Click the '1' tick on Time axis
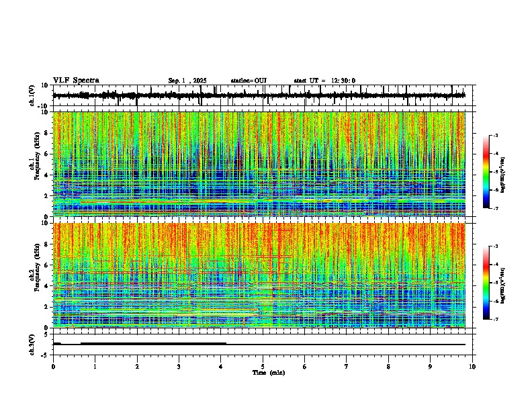This screenshot has height=411, width=532. (95, 367)
